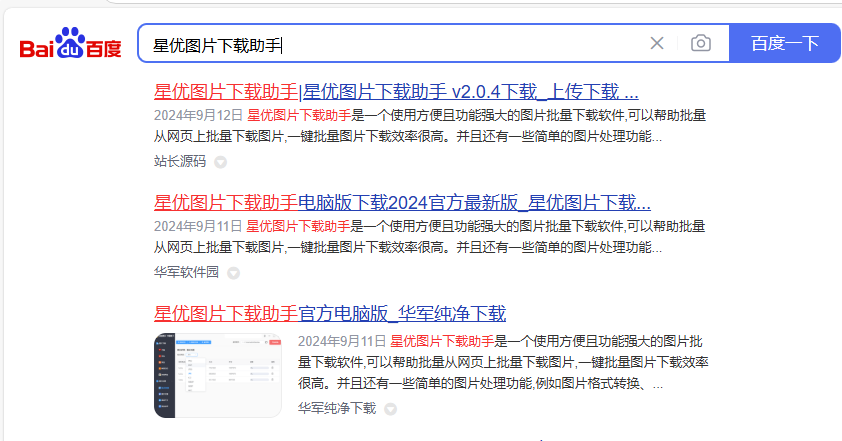Clear the search box with the X icon
Screen dimensions: 842x441
(657, 43)
